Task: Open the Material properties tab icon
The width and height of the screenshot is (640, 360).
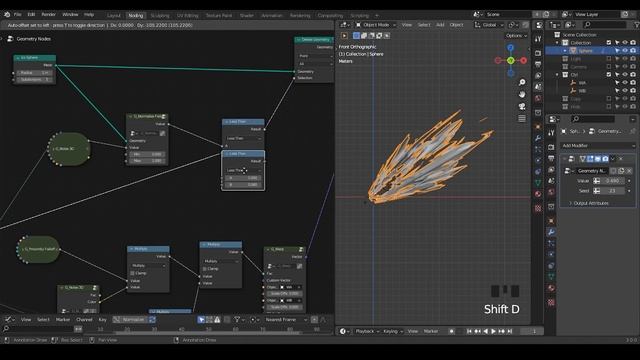Action: click(x=551, y=288)
